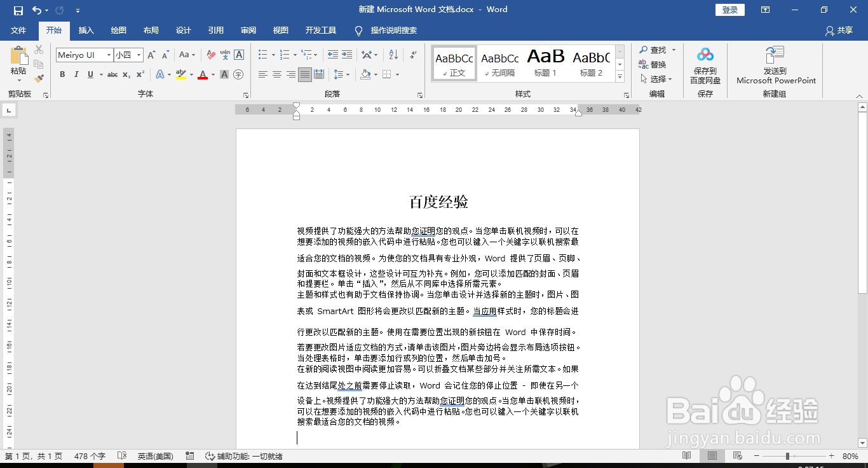
Task: Toggle show paragraph marks
Action: pyautogui.click(x=414, y=55)
